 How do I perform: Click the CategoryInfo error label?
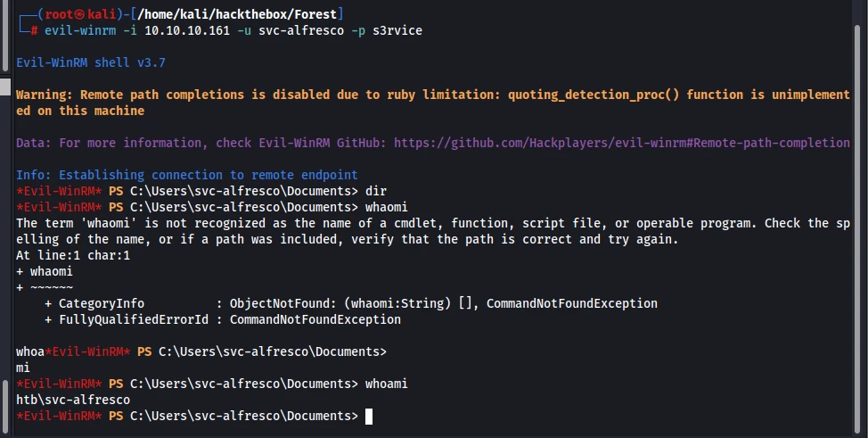coord(102,304)
